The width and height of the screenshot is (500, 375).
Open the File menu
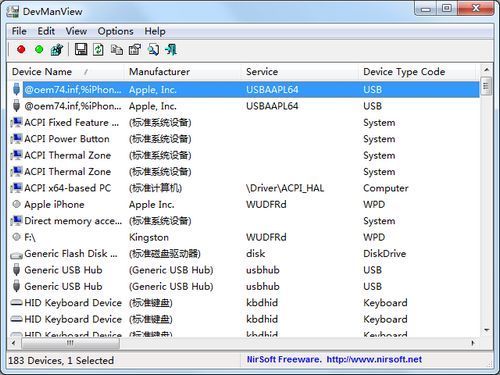pos(19,31)
